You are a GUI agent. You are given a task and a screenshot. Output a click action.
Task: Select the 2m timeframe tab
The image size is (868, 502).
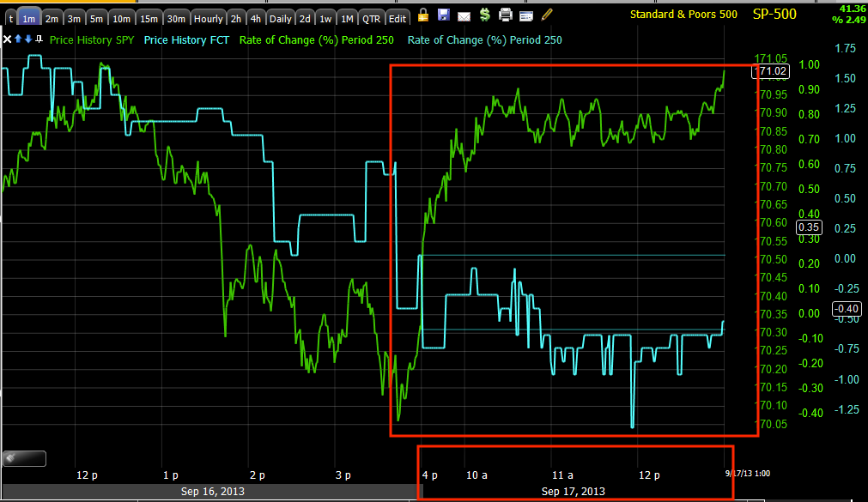click(x=52, y=18)
